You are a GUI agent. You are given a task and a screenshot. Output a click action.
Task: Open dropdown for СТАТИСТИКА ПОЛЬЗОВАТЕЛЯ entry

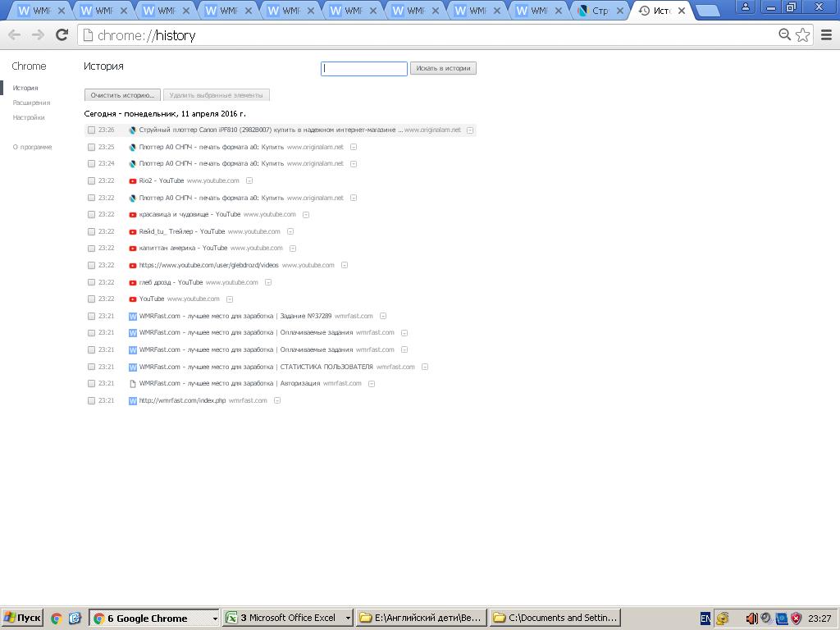tap(425, 367)
